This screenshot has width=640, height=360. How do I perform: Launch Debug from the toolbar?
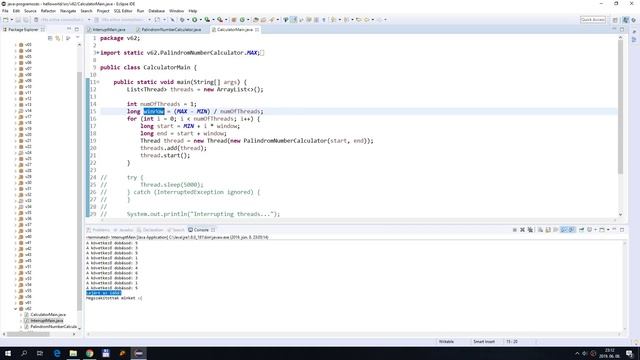(x=182, y=20)
